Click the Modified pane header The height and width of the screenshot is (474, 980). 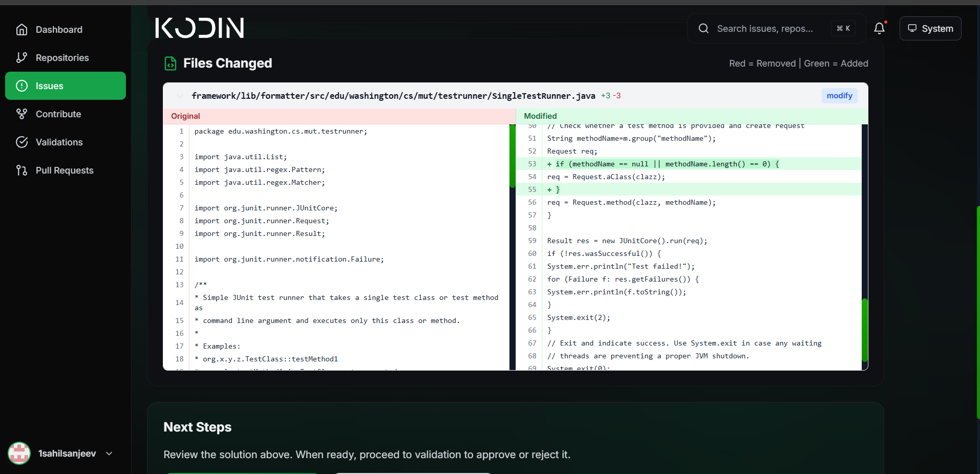click(x=692, y=116)
